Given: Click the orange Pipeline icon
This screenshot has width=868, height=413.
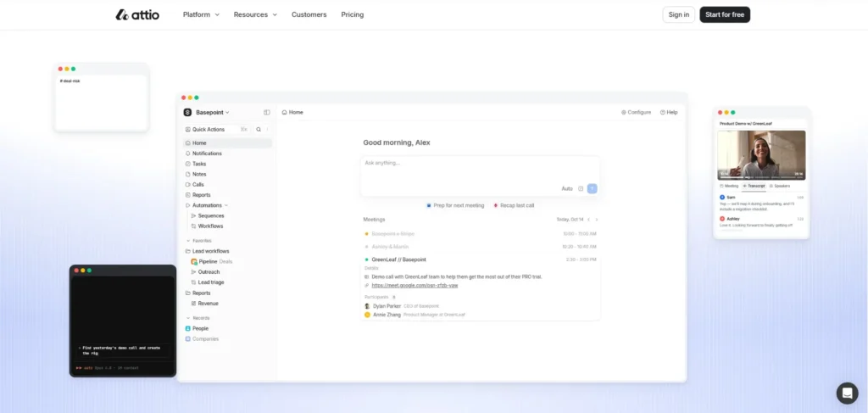Looking at the screenshot, I should (x=194, y=261).
